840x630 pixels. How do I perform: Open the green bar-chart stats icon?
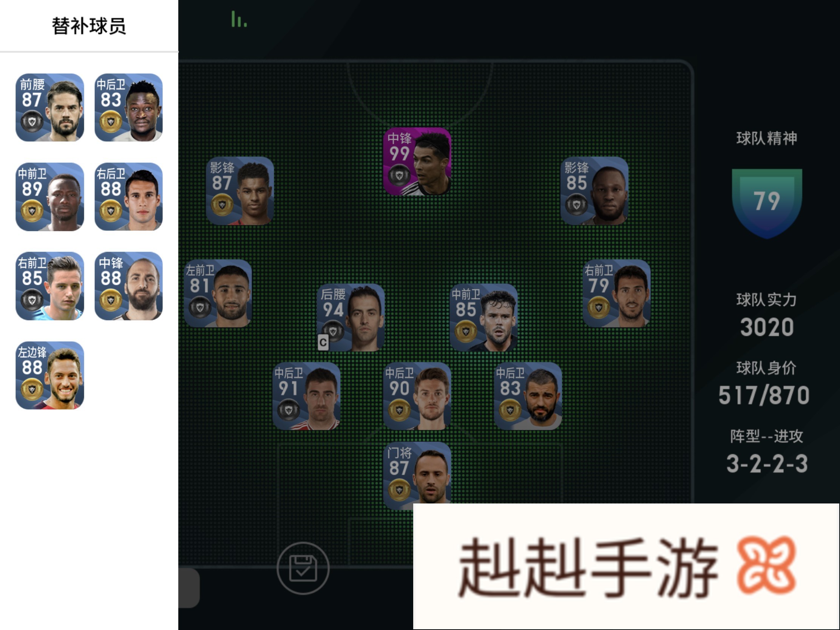coord(239,19)
